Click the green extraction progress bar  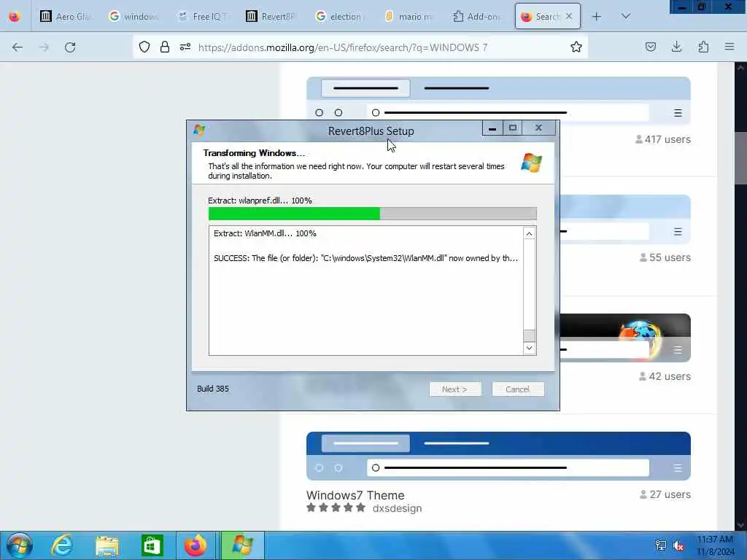[x=373, y=214]
